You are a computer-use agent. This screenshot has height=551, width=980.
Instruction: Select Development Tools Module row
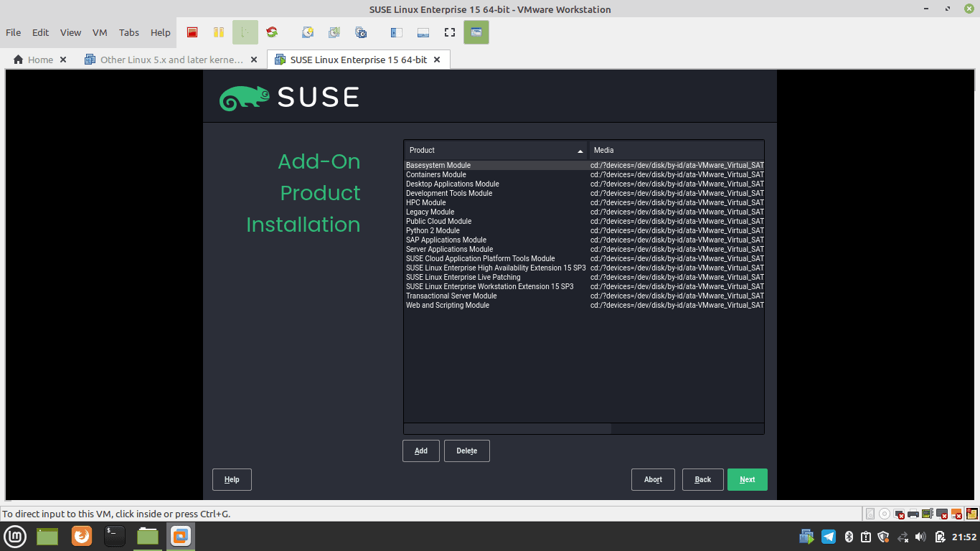[584, 193]
